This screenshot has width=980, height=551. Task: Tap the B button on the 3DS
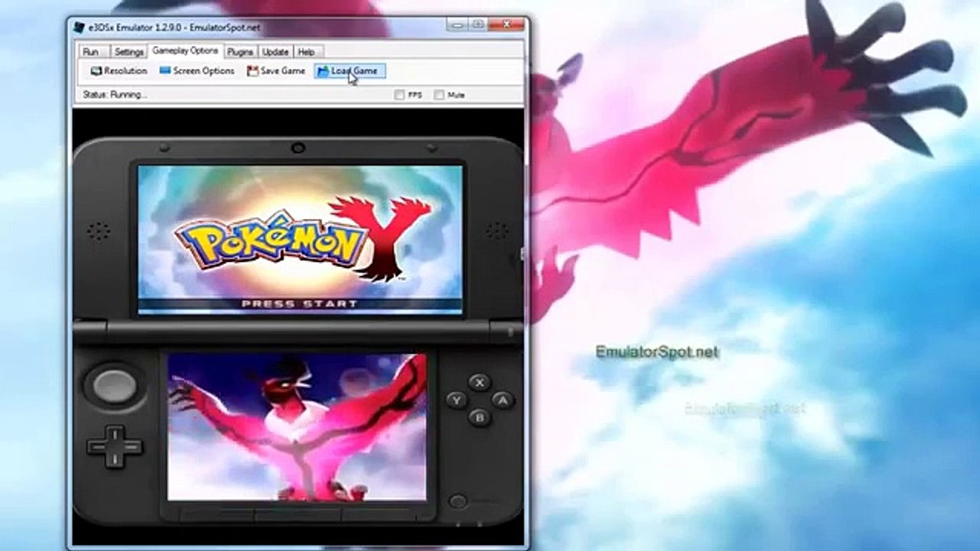pos(480,417)
